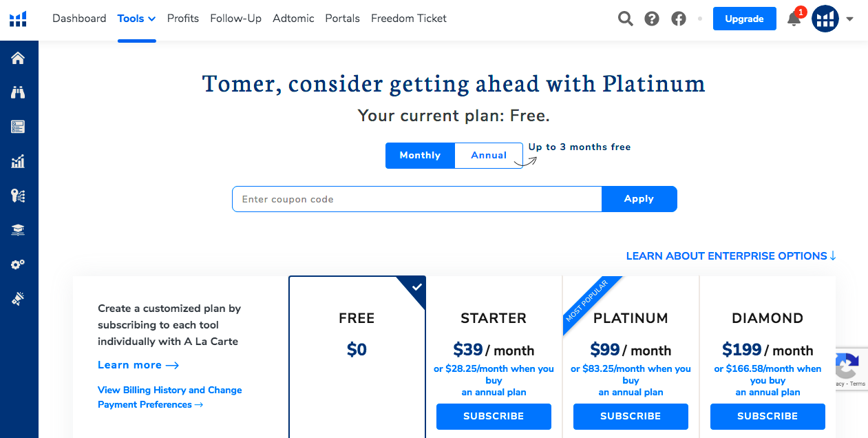This screenshot has height=438, width=868.
Task: Click the graduation cap learning icon
Action: tap(18, 231)
